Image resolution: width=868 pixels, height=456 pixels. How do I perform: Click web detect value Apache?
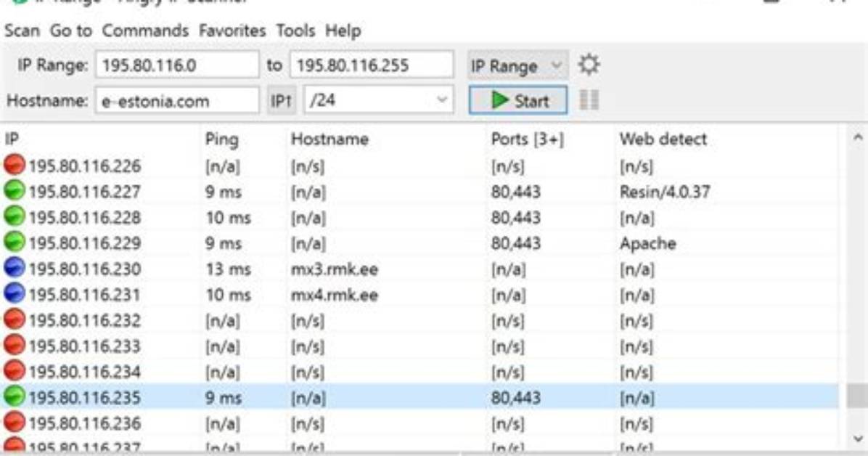(647, 243)
